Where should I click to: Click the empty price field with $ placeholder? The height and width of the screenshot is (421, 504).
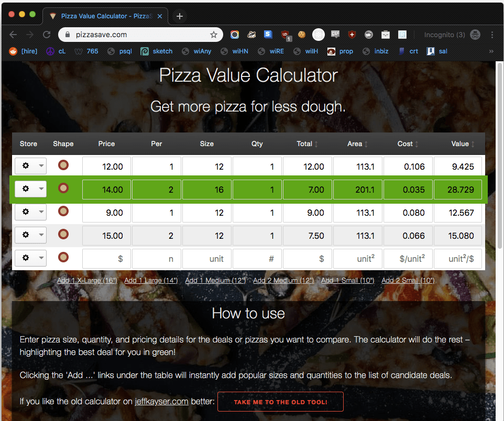coord(106,259)
